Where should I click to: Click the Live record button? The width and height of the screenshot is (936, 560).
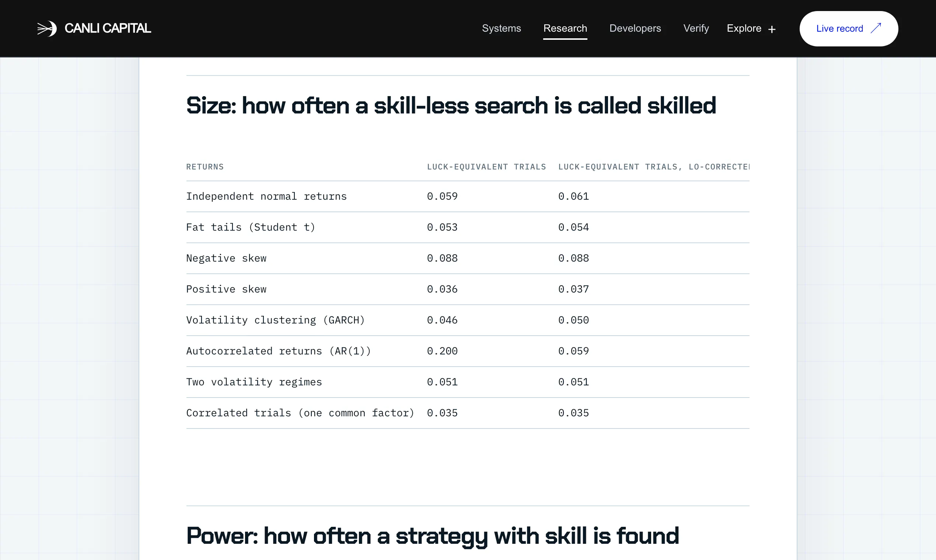[x=848, y=29]
